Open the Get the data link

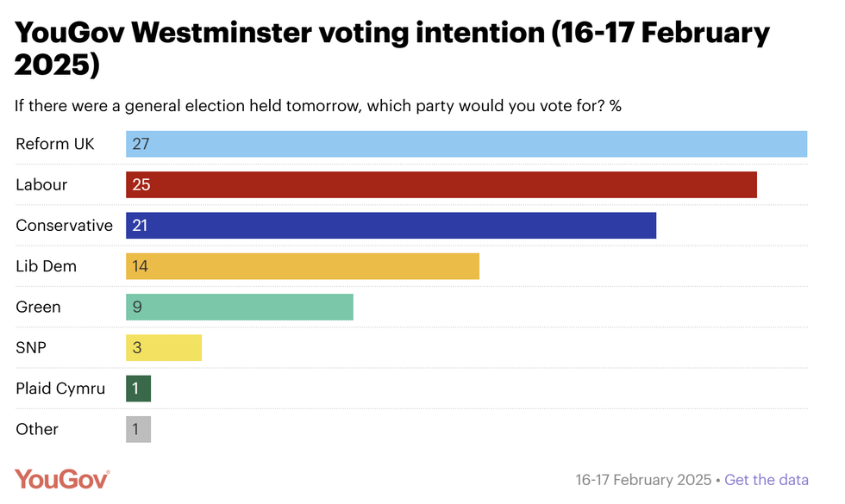(767, 480)
